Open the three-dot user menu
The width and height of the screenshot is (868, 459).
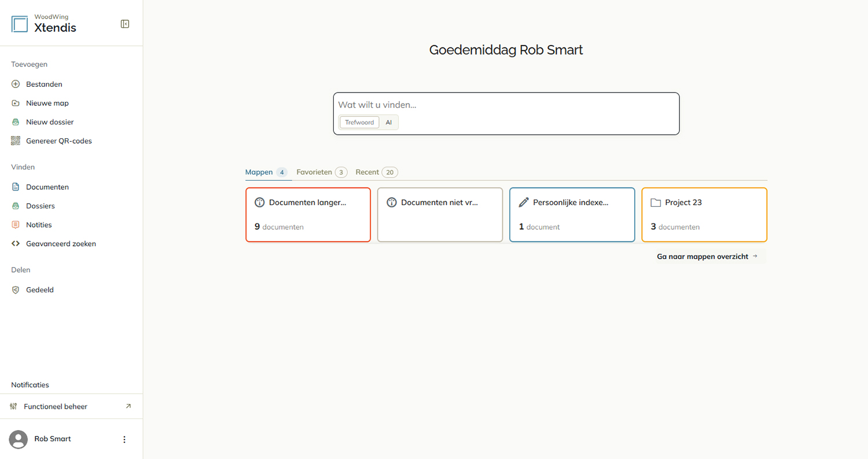124,439
